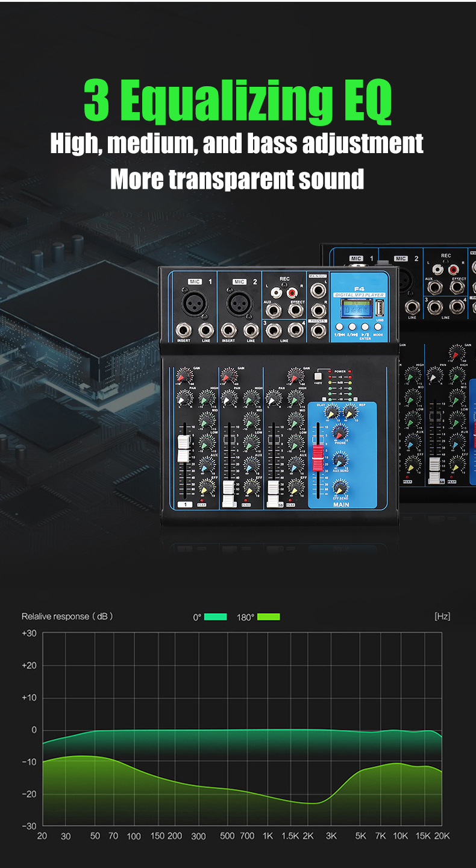Click channel 1 red GAIN knob

point(184,376)
